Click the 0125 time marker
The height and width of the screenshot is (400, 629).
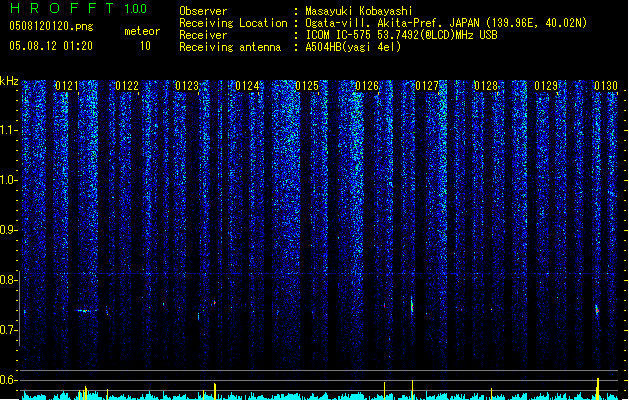(x=307, y=86)
